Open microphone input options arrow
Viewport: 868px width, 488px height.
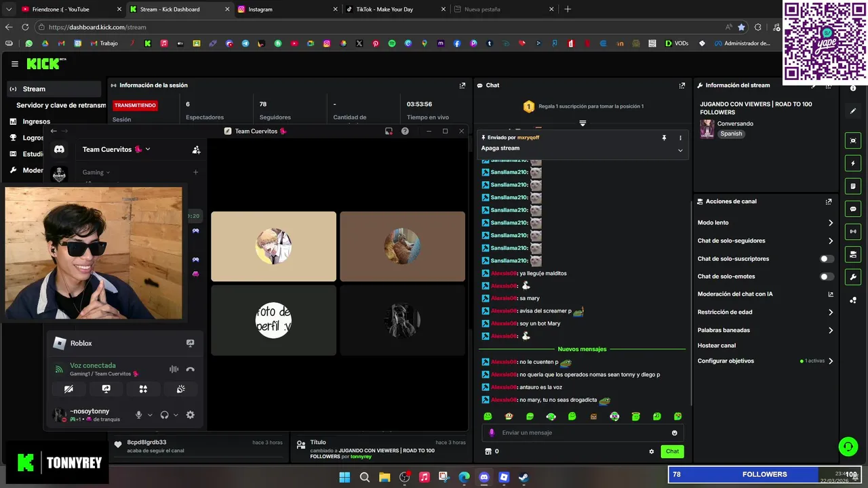pos(150,415)
